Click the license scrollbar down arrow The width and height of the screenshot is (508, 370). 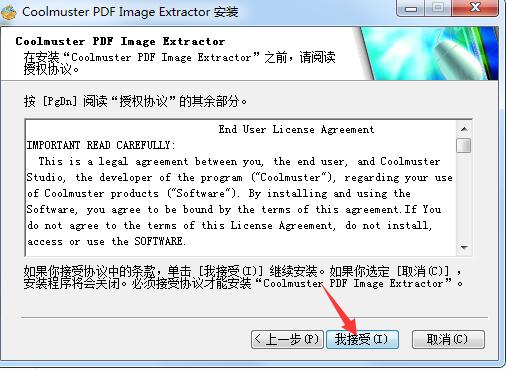464,248
